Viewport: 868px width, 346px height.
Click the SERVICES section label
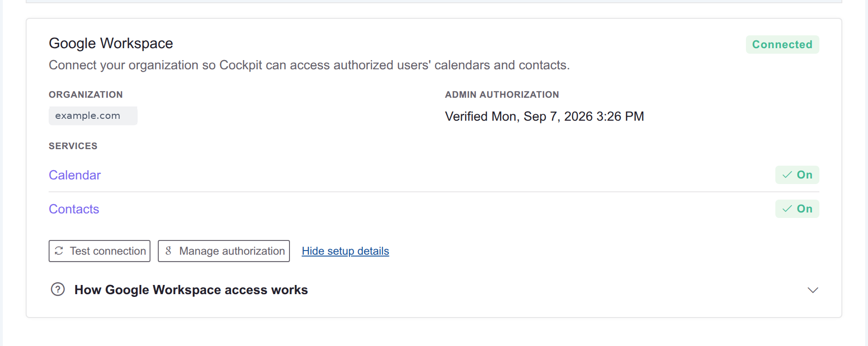click(x=73, y=146)
